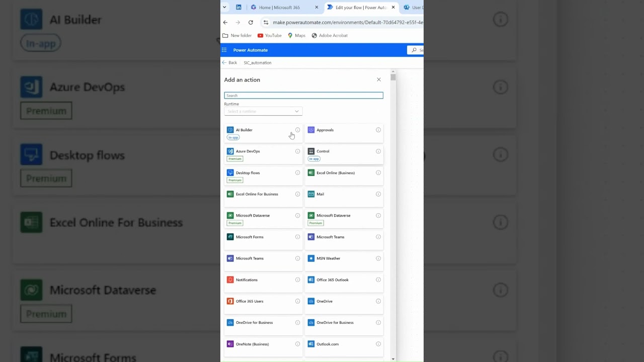
Task: Open the Maps bookmark
Action: (x=296, y=36)
